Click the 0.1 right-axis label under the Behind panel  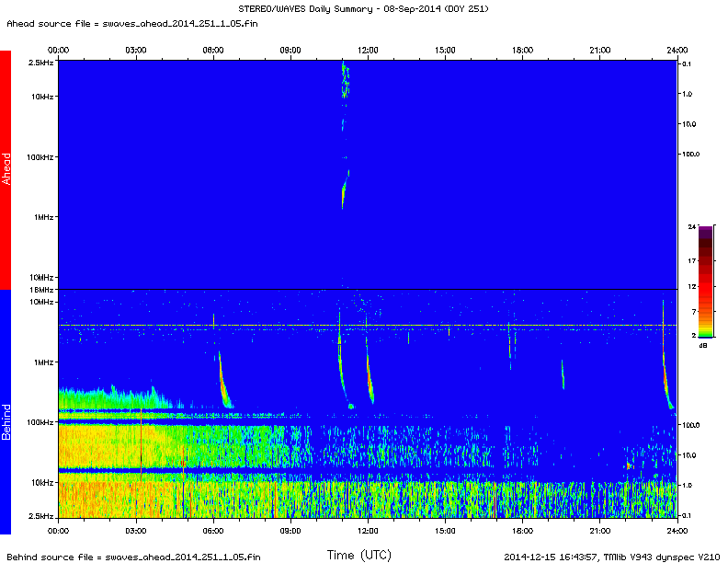click(x=687, y=515)
